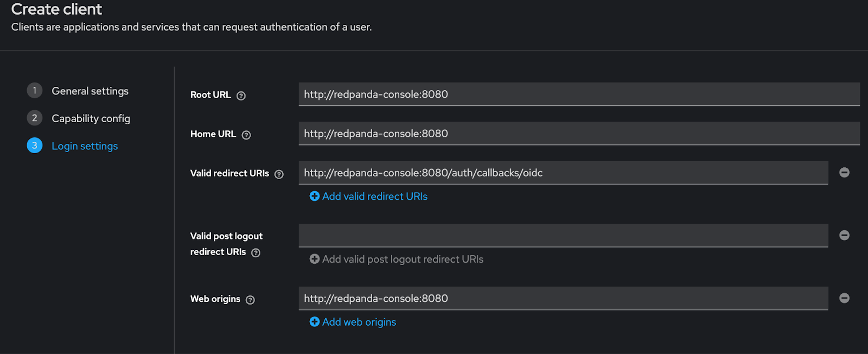Add web origins
868x354 pixels.
point(353,322)
